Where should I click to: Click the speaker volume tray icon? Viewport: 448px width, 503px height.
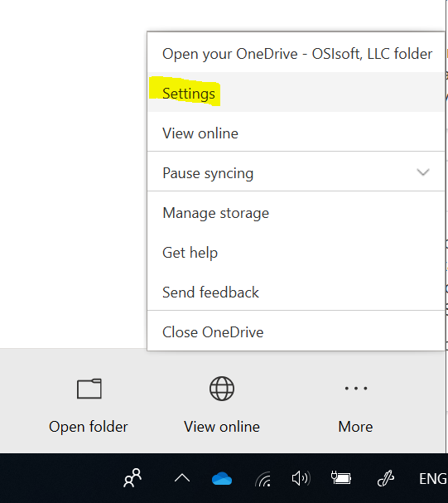point(301,478)
